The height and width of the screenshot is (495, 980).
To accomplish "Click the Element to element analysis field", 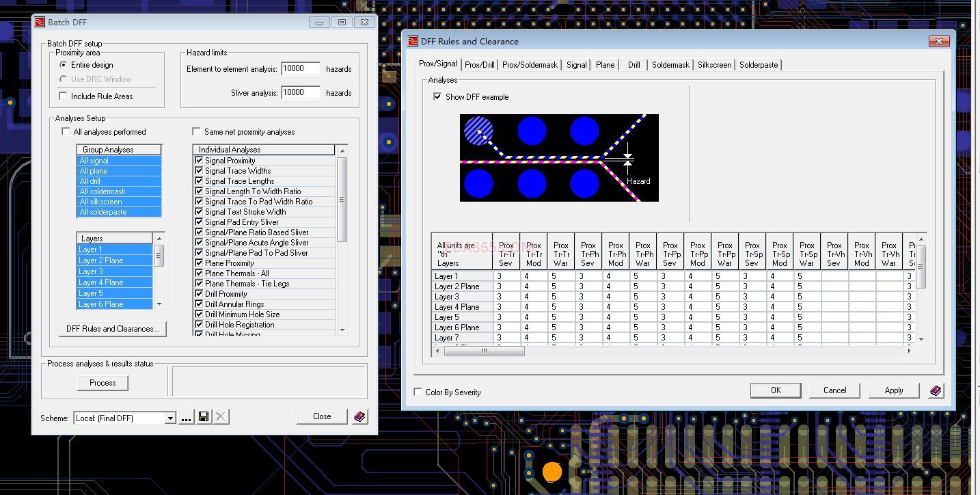I will tap(300, 69).
